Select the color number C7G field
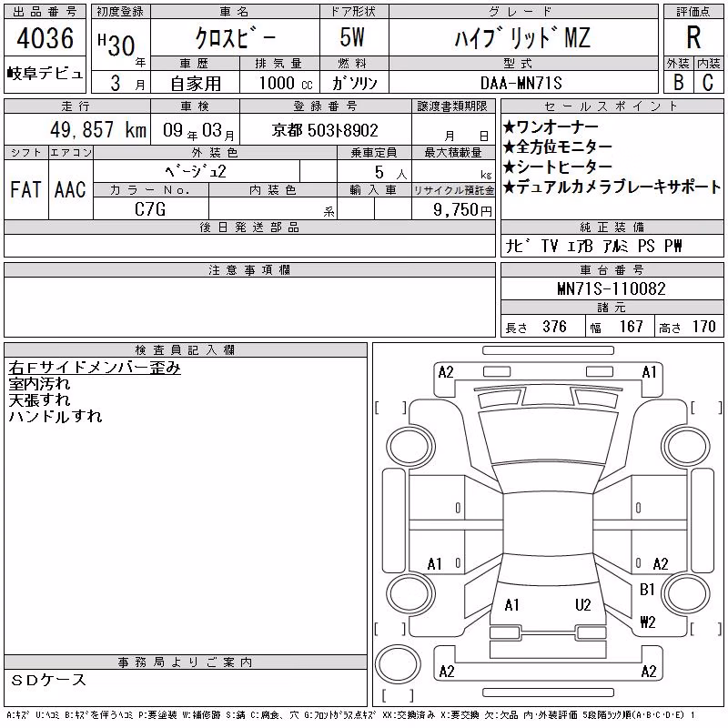The height and width of the screenshot is (728, 728). tap(150, 209)
